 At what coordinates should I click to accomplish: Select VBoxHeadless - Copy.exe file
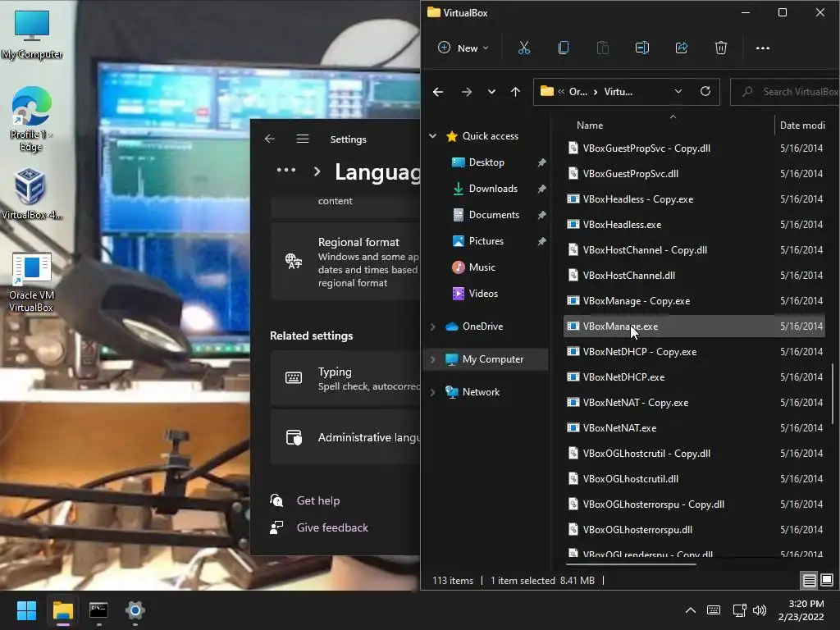694,199
